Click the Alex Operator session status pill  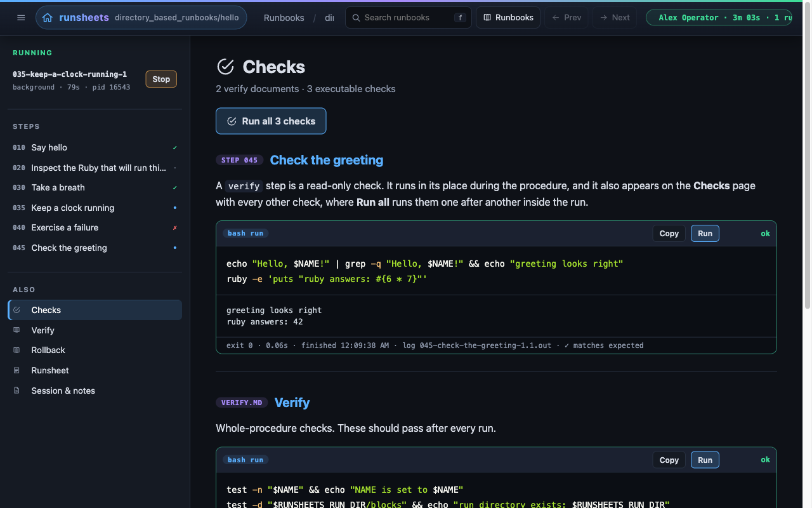point(719,18)
